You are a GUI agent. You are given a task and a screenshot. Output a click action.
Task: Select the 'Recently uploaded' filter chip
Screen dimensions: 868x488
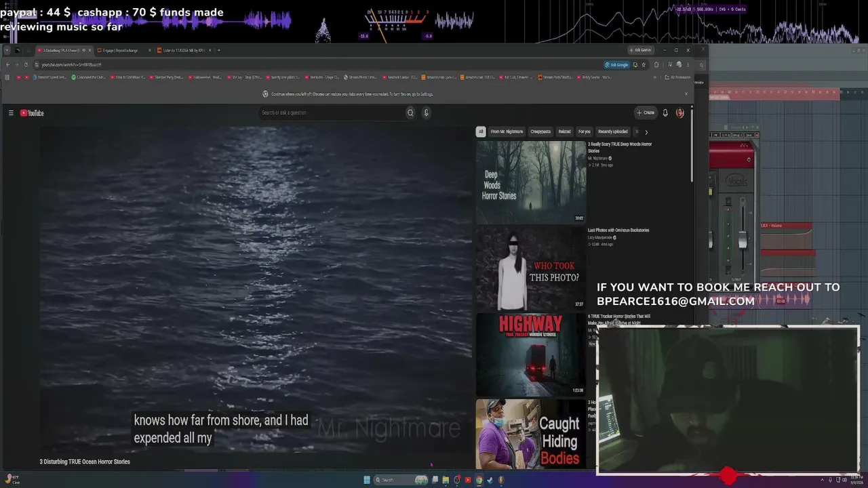tap(613, 132)
